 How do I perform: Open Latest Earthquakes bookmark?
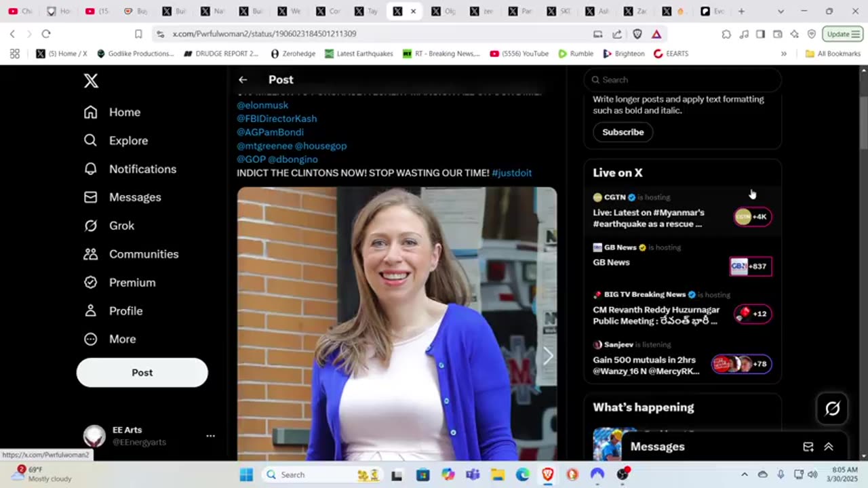[x=359, y=54]
